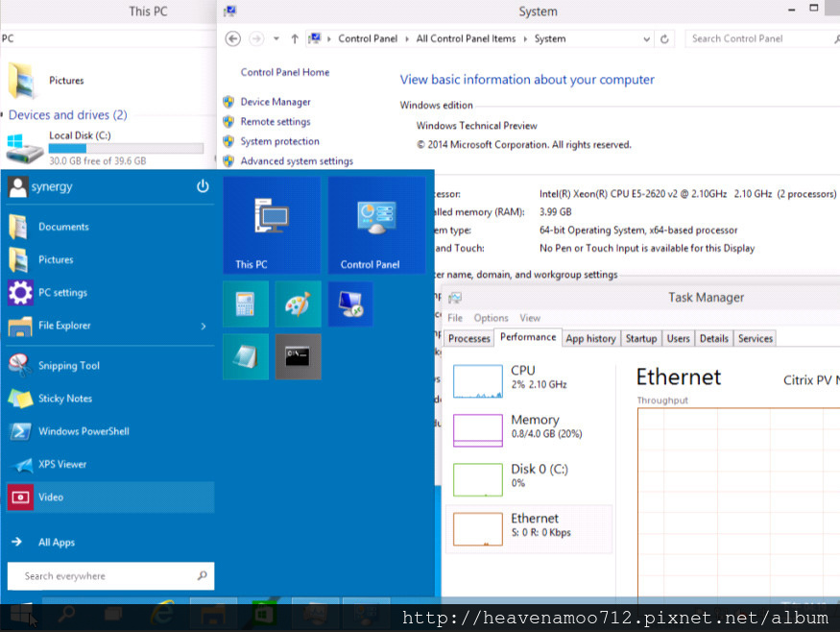Click the synergy user account picture

point(17,186)
